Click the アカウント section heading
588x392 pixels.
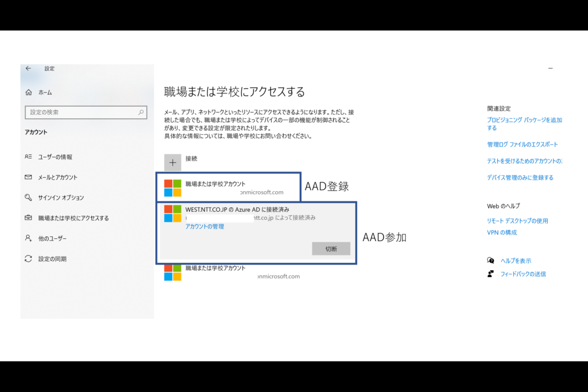click(36, 132)
